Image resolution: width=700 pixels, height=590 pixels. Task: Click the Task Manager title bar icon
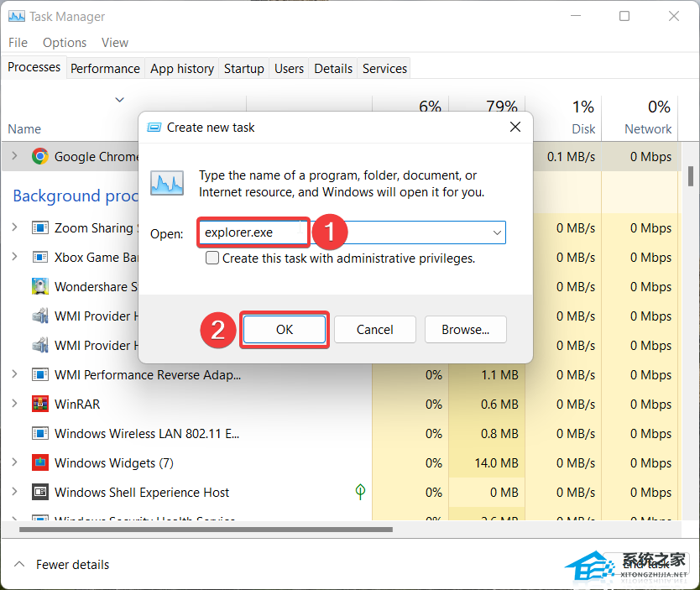(17, 17)
